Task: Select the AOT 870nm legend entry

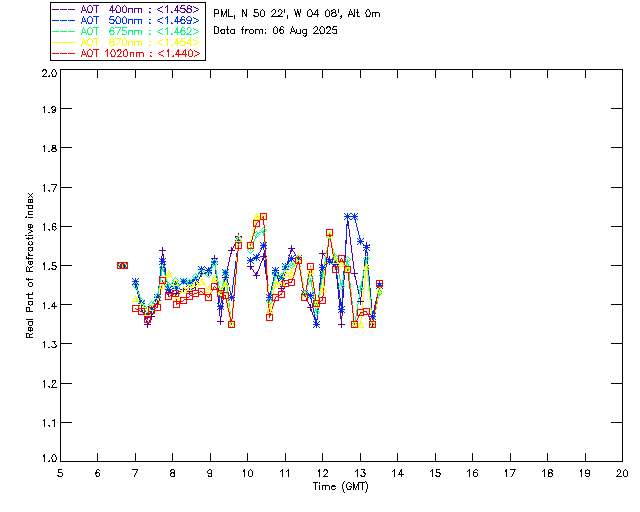Action: tap(127, 42)
